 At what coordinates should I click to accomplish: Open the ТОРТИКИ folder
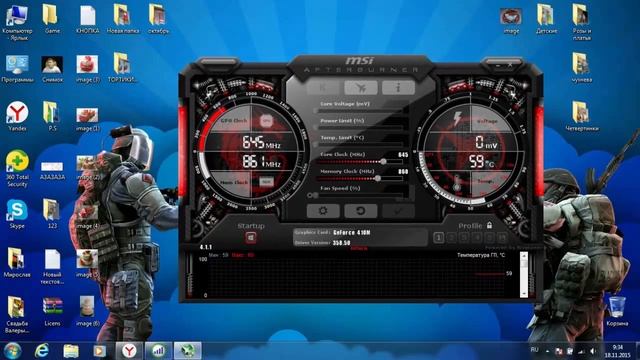click(x=122, y=68)
